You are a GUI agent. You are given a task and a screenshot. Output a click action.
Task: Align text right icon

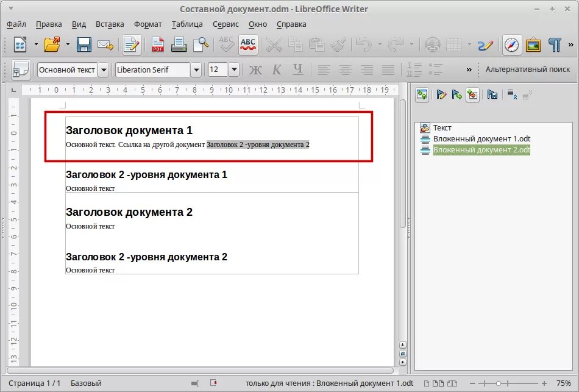coord(367,69)
